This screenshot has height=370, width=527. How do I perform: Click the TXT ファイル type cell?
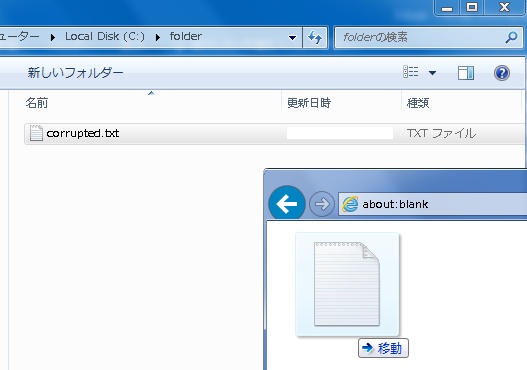pyautogui.click(x=441, y=133)
